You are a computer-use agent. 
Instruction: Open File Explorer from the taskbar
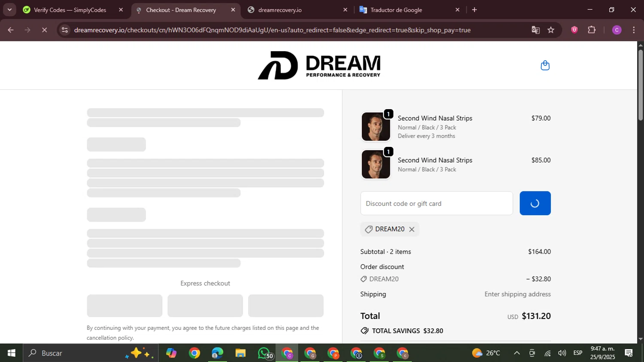[x=240, y=353]
